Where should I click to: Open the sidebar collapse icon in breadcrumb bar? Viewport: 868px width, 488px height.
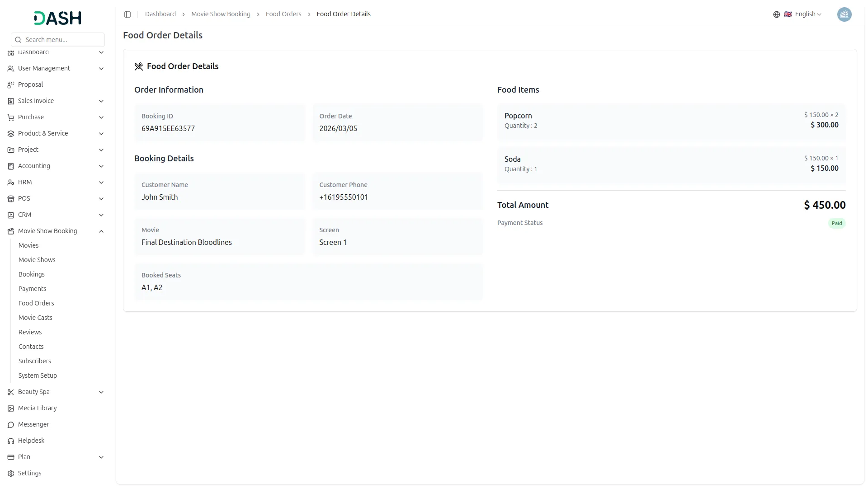point(127,14)
